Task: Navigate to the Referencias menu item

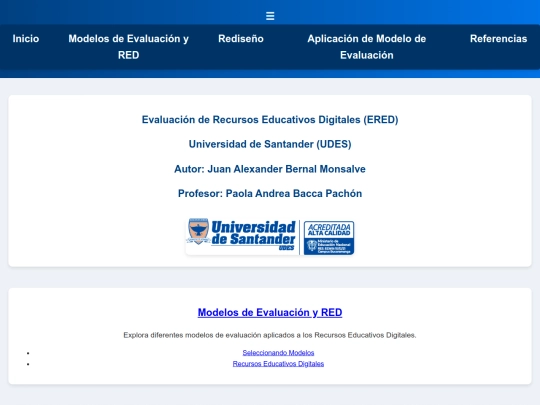Action: pyautogui.click(x=498, y=39)
